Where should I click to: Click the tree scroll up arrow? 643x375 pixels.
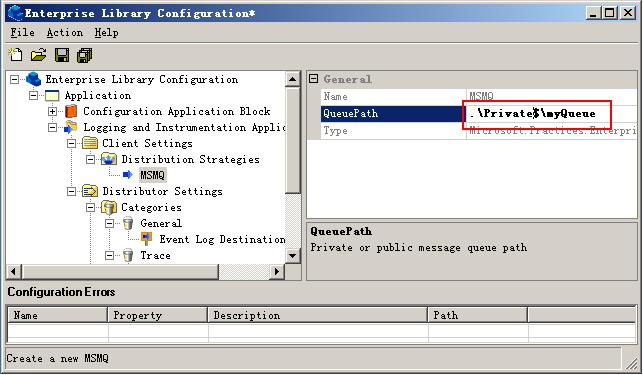point(293,79)
